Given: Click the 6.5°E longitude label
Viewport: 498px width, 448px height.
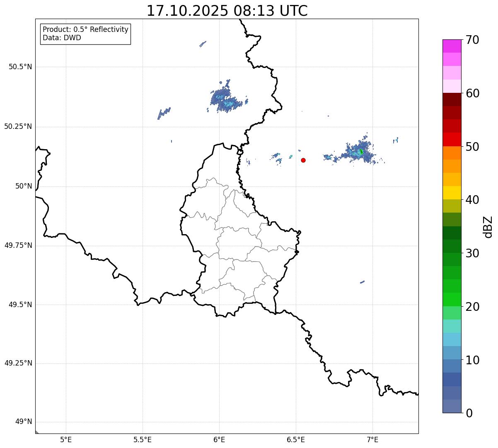Looking at the screenshot, I should 296,439.
